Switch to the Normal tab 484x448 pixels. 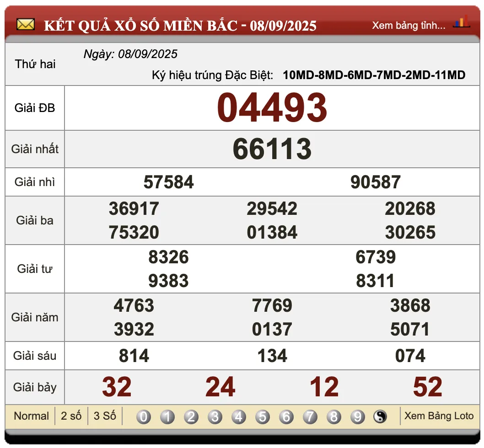pos(31,416)
